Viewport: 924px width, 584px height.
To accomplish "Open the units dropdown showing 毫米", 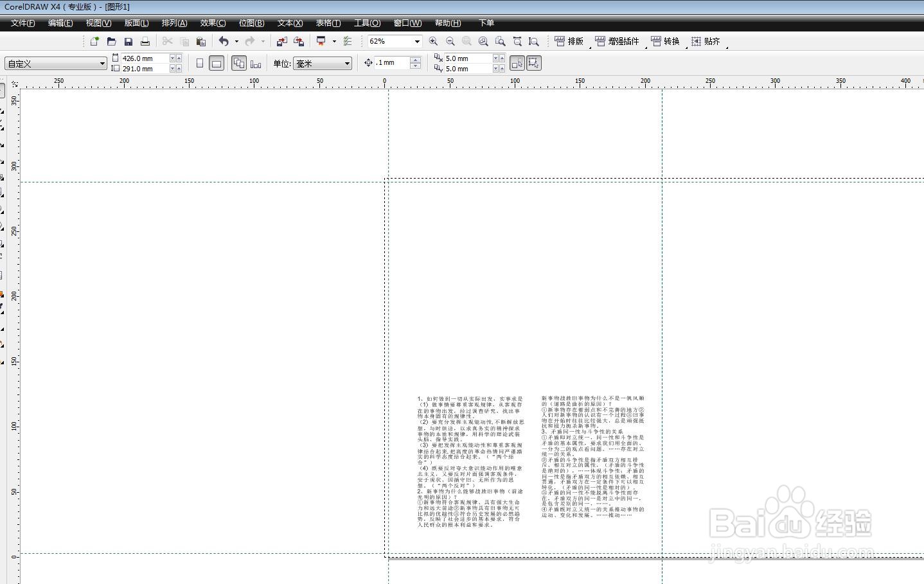I will [x=323, y=63].
